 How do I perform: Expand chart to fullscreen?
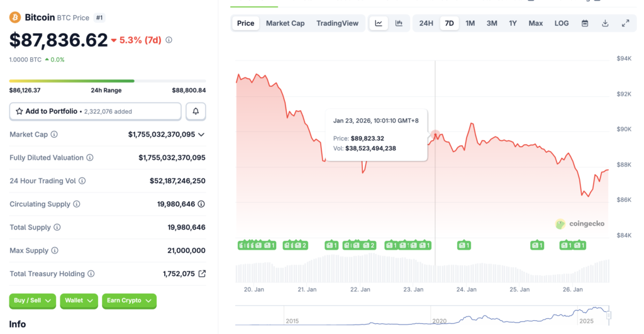pyautogui.click(x=625, y=23)
